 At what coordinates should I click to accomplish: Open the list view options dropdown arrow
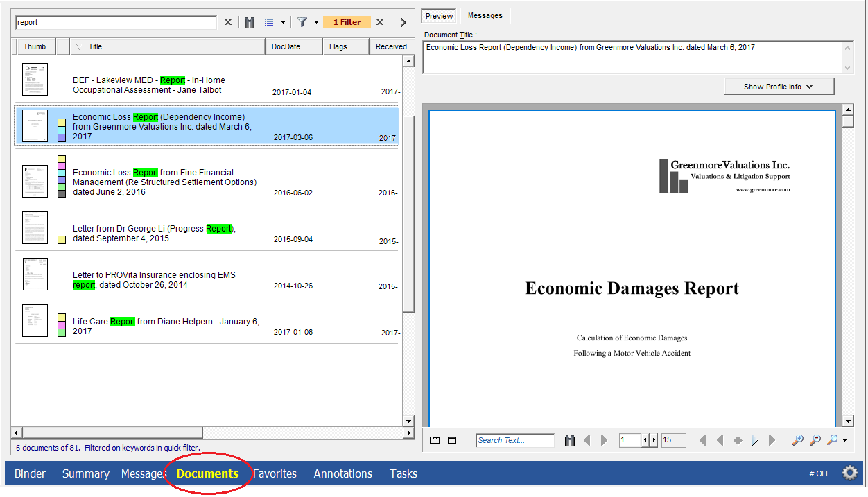click(x=283, y=22)
